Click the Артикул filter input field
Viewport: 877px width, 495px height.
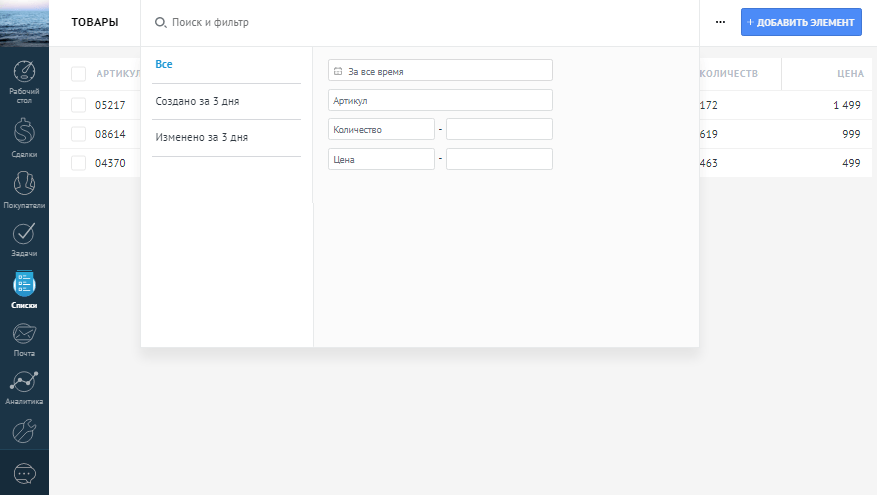click(x=440, y=100)
